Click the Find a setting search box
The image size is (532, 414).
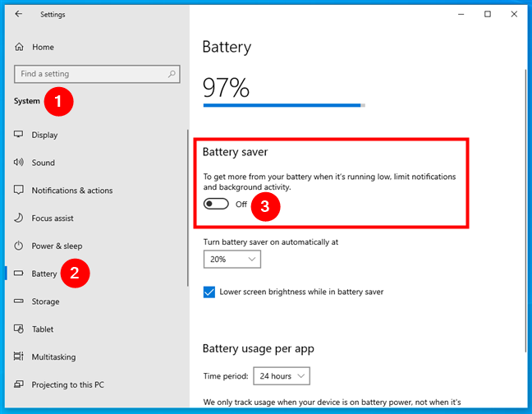pyautogui.click(x=97, y=74)
